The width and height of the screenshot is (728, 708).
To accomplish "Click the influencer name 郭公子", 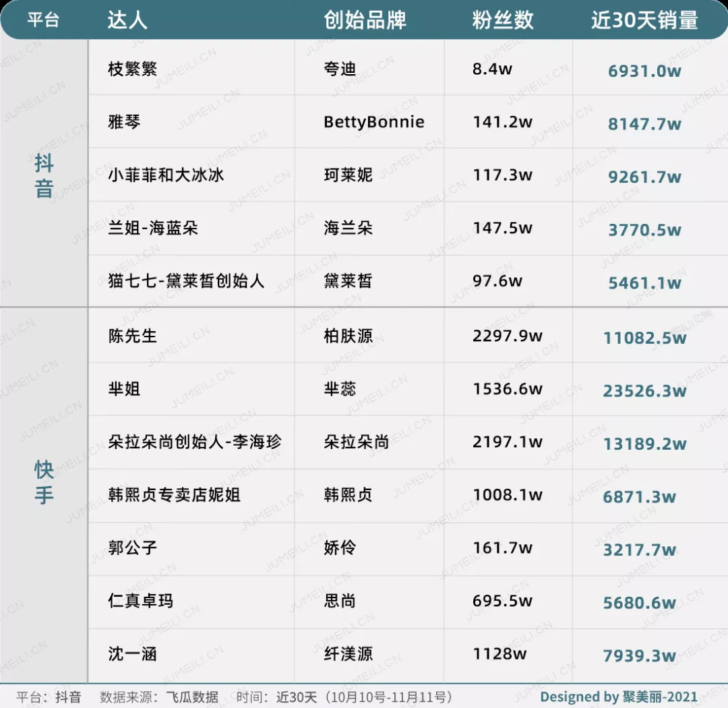I will pos(132,548).
